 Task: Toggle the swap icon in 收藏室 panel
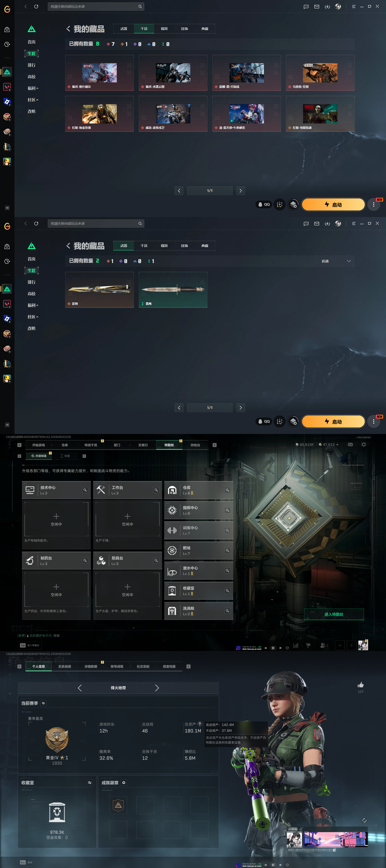click(x=90, y=783)
